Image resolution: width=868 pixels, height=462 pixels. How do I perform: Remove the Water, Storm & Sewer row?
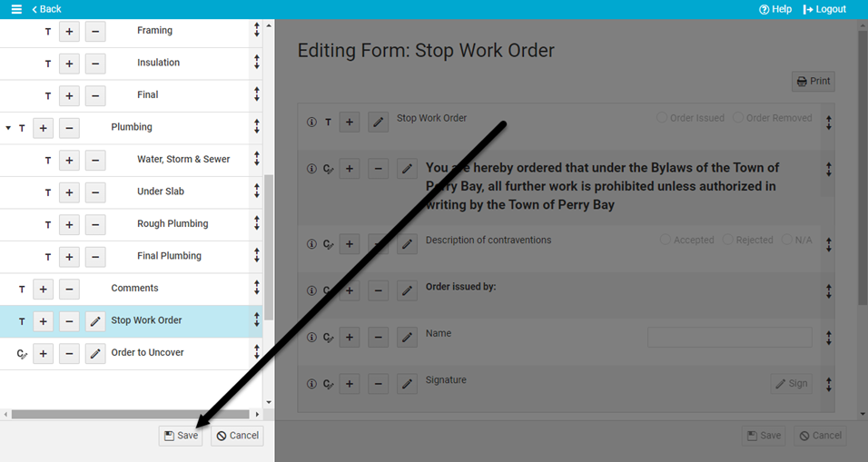pos(95,160)
